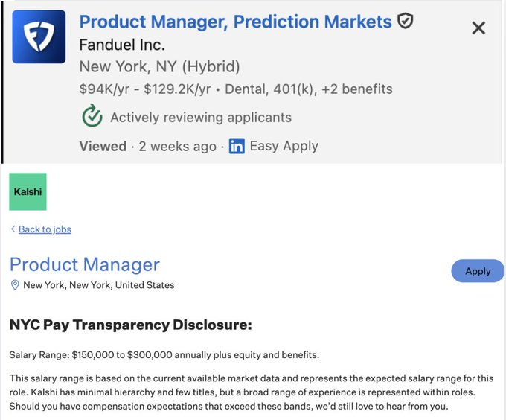506x420 pixels.
Task: Select the Dental, 401(k), +2 benefits text
Action: (x=309, y=89)
